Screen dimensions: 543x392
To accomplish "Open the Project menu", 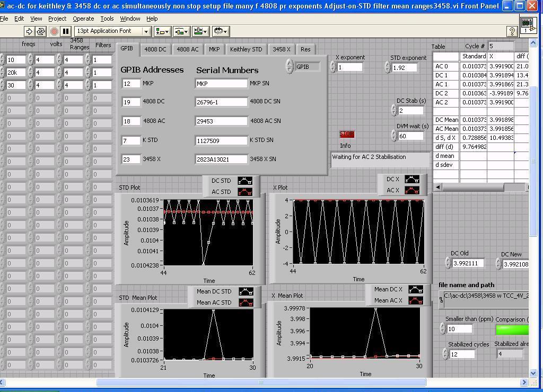I will coord(57,19).
